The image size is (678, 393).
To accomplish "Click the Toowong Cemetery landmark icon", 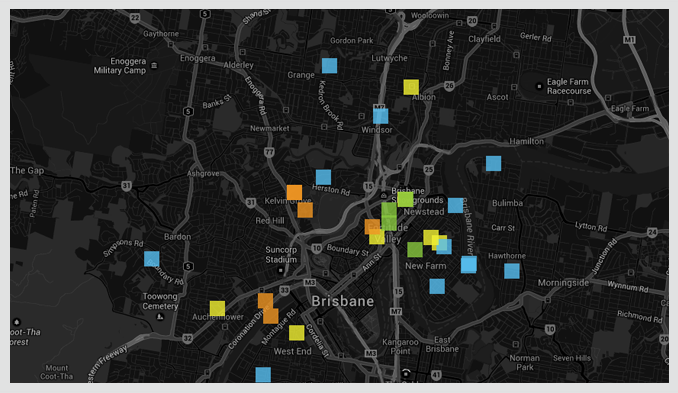I will tap(160, 317).
